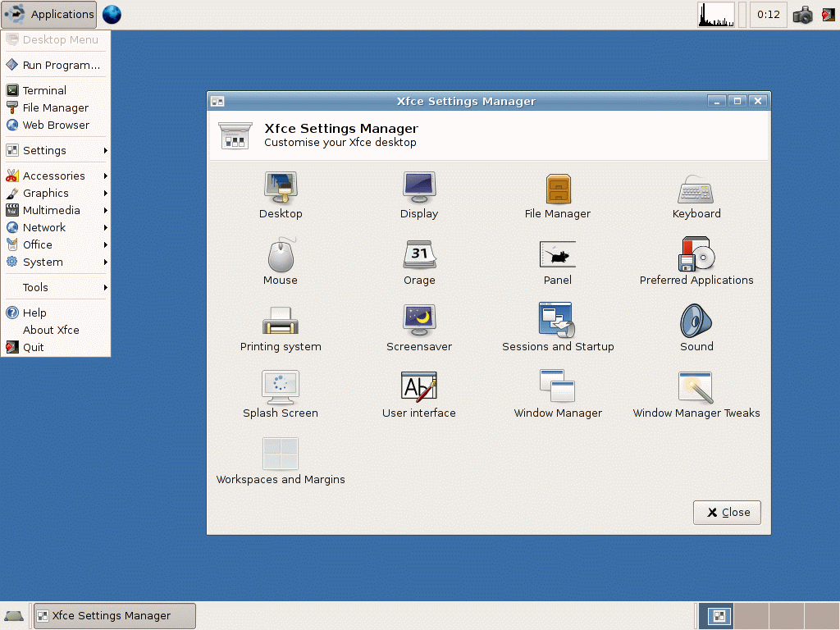This screenshot has width=840, height=630.
Task: Expand the Multimedia submenu
Action: pos(56,210)
